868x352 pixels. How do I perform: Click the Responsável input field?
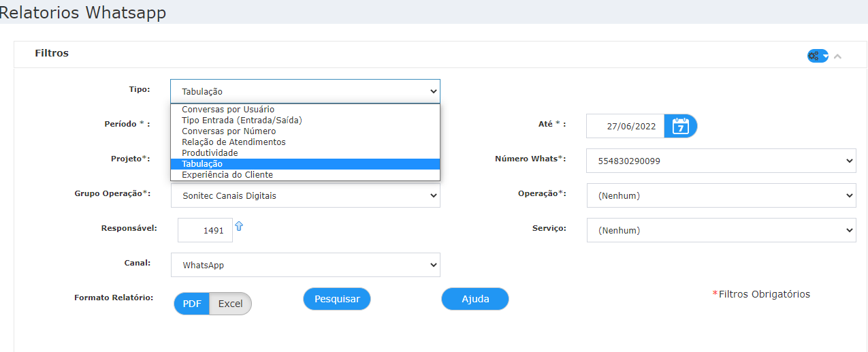205,230
